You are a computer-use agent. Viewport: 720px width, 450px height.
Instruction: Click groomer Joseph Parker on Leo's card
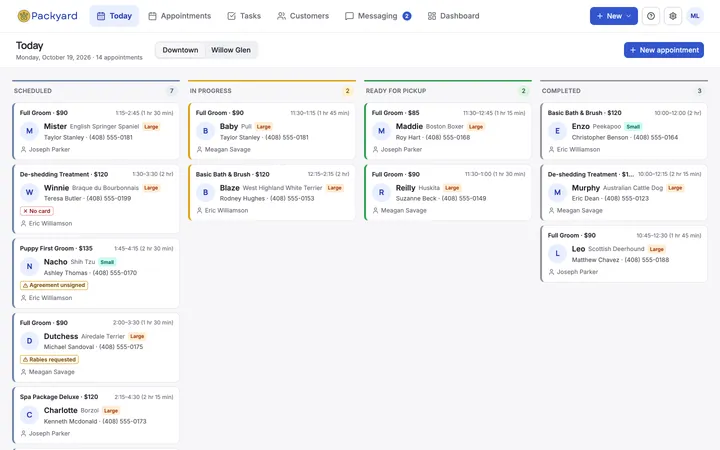click(x=573, y=272)
